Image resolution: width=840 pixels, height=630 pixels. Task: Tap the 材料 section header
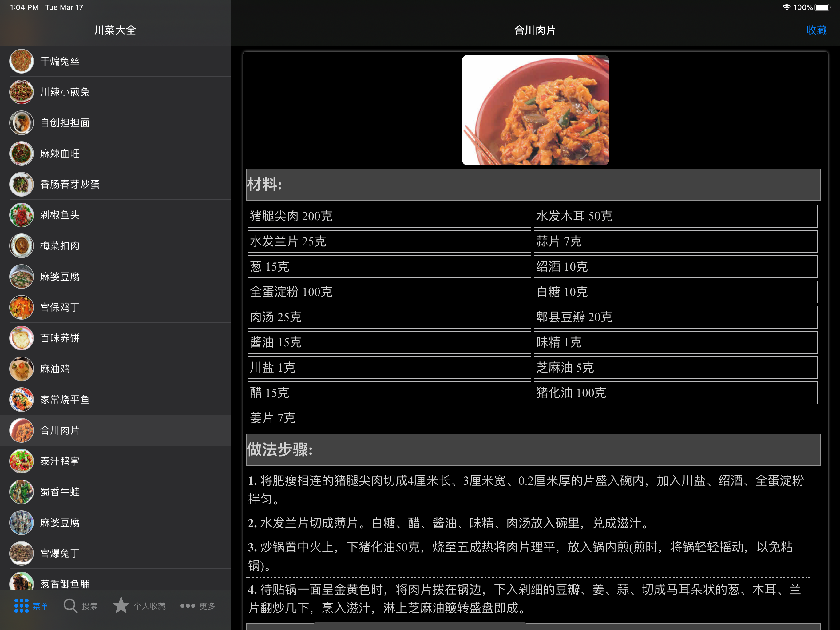(533, 185)
